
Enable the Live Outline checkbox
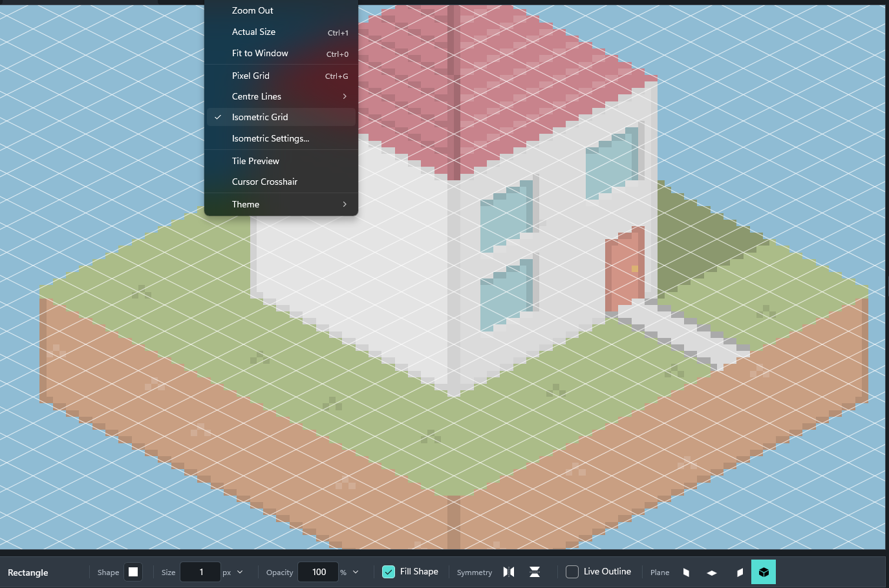572,572
